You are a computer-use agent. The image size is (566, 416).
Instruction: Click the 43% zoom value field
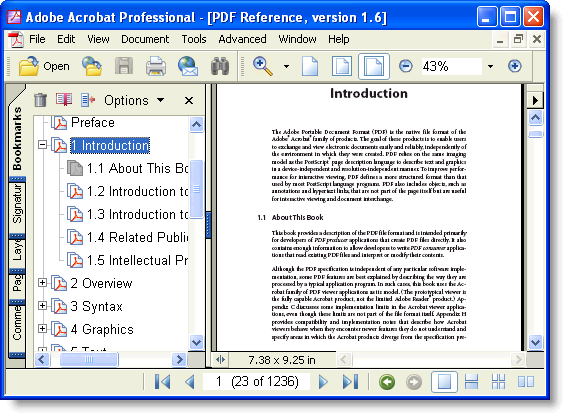coord(452,66)
